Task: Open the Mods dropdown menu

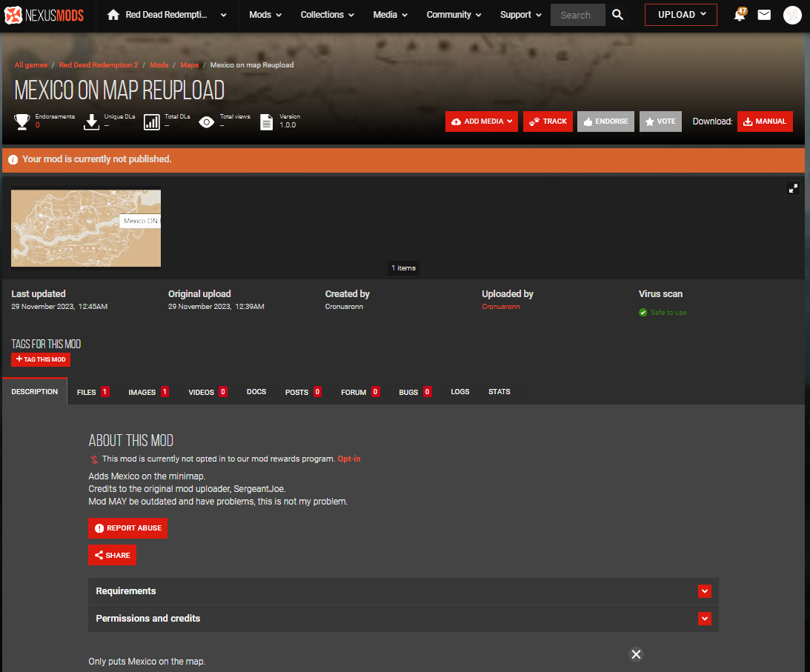Action: 265,15
